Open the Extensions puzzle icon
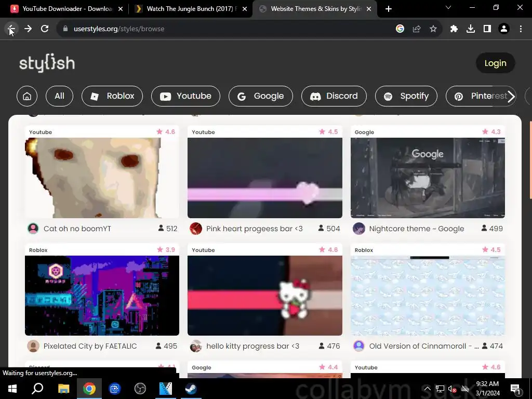Viewport: 532px width, 399px height. [x=454, y=29]
